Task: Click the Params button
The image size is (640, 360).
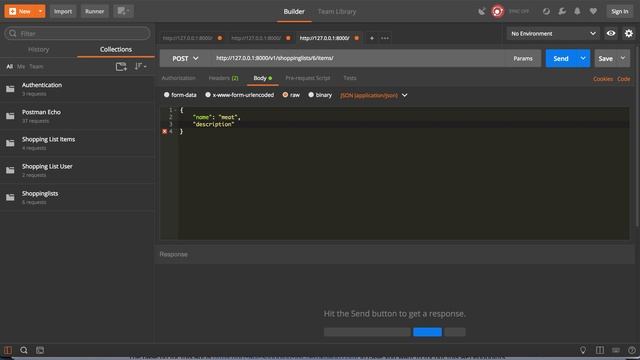Action: pos(523,58)
